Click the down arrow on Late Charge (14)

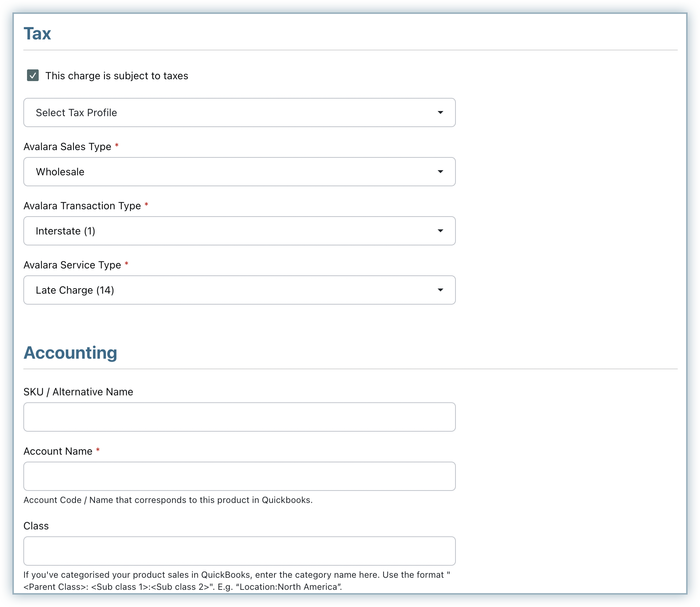pyautogui.click(x=440, y=290)
